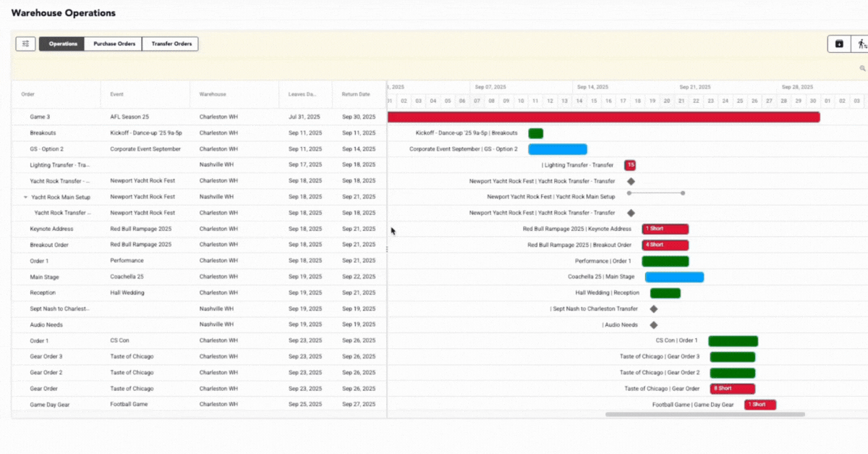Switch to the Purchase Orders tab
Image resolution: width=868 pixels, height=454 pixels.
(x=114, y=44)
